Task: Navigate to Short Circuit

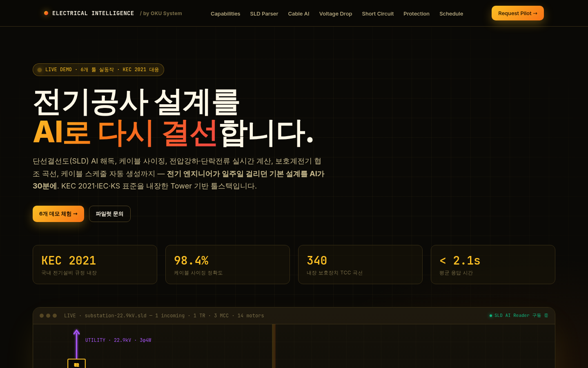Action: click(378, 13)
